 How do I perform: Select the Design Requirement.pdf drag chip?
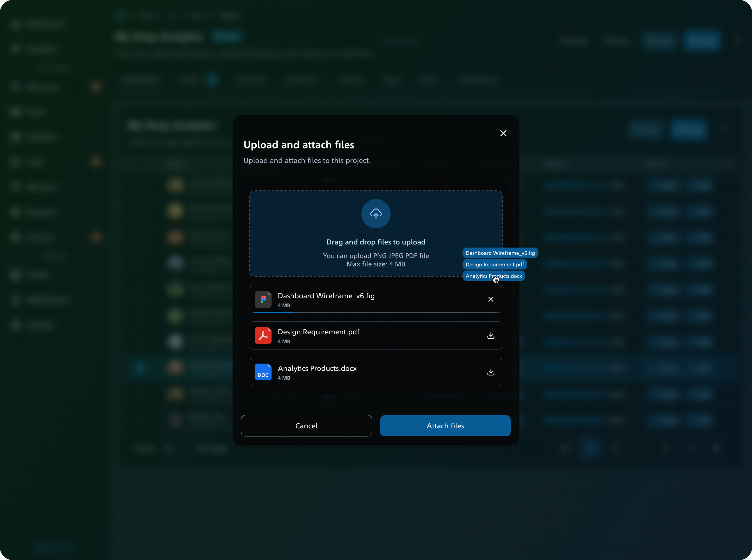495,264
